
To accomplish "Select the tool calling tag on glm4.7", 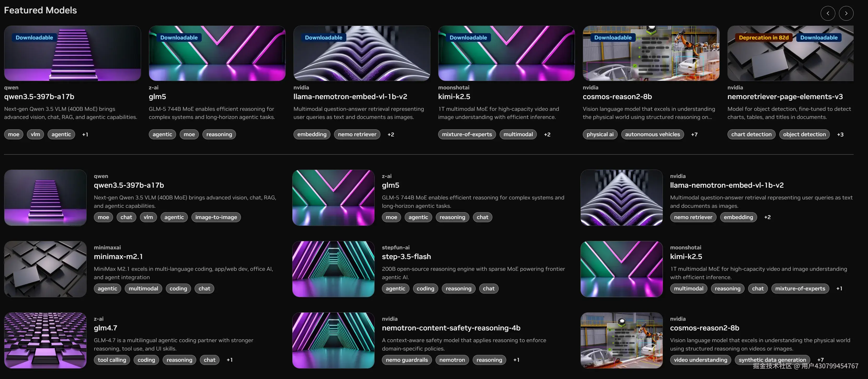I will tap(111, 360).
